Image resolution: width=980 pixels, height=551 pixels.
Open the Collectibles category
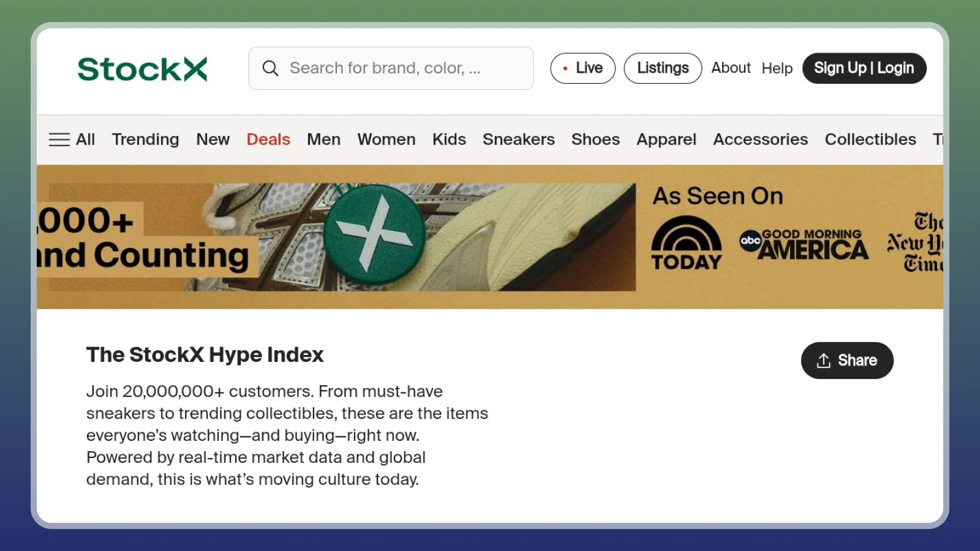[870, 140]
